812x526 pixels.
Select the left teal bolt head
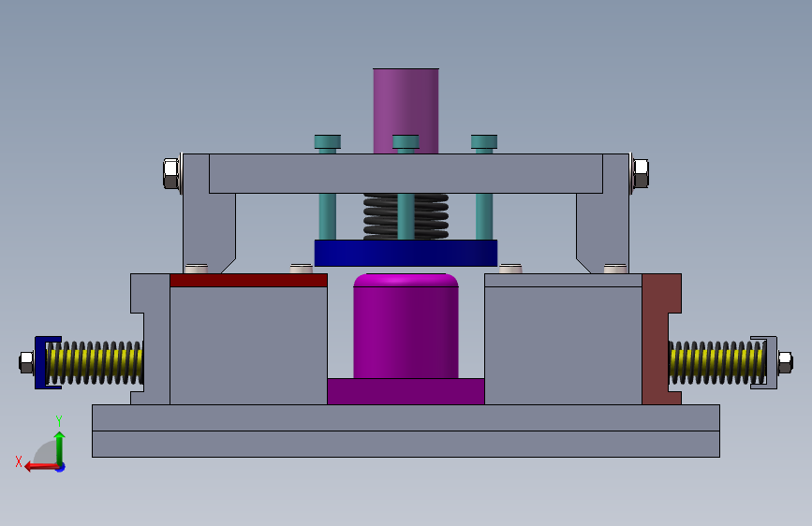tap(327, 142)
